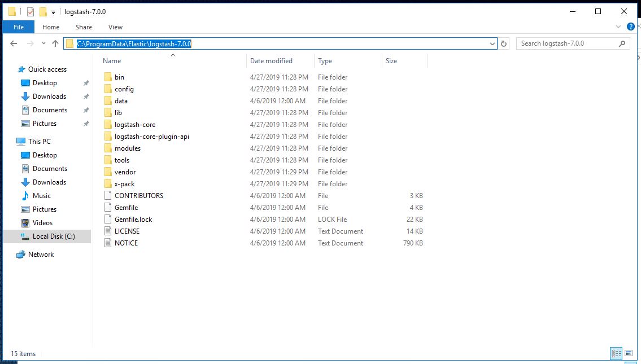
Task: Open the Recent locations dropdown
Action: point(43,43)
